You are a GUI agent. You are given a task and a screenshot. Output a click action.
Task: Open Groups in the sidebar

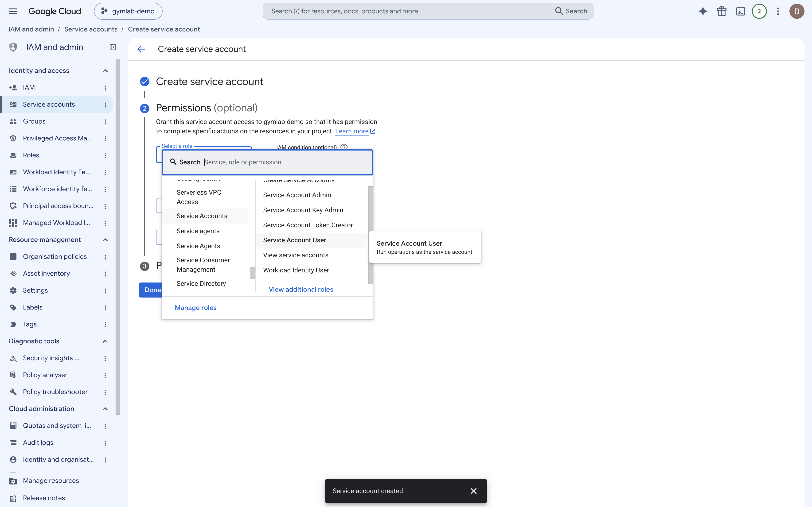point(56,121)
